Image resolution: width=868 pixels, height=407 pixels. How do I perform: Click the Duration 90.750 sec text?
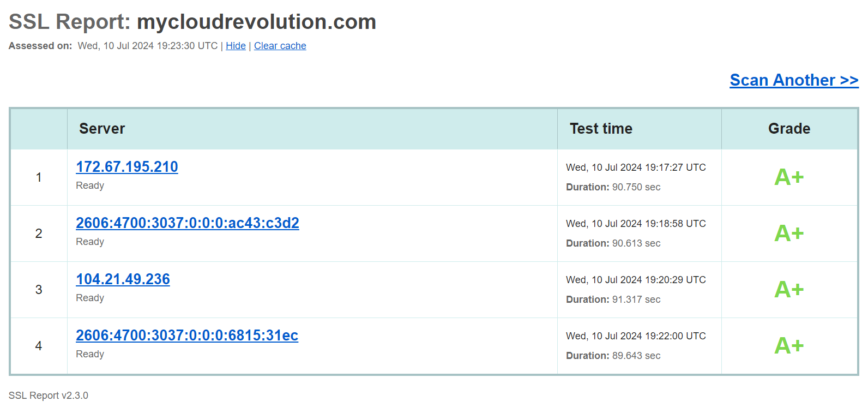(613, 187)
